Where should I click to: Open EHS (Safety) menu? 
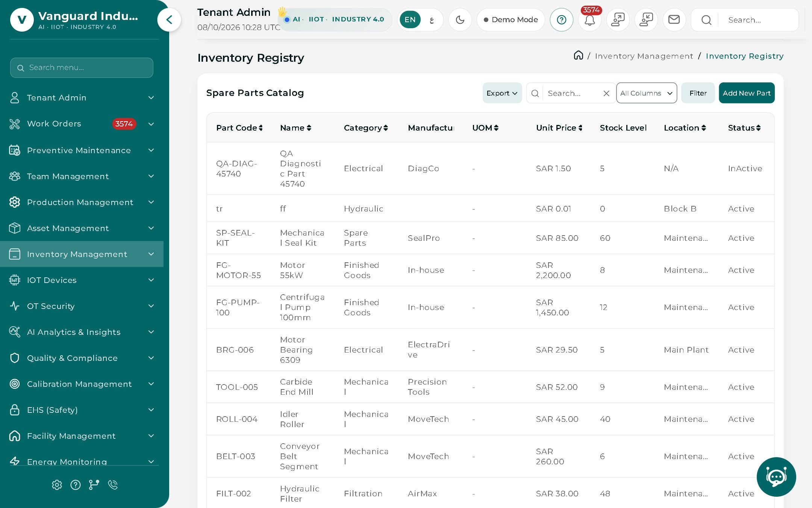82,410
